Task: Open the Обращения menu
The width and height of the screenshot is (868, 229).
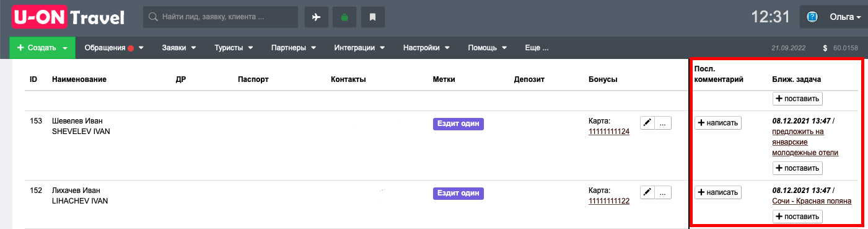Action: pos(114,48)
